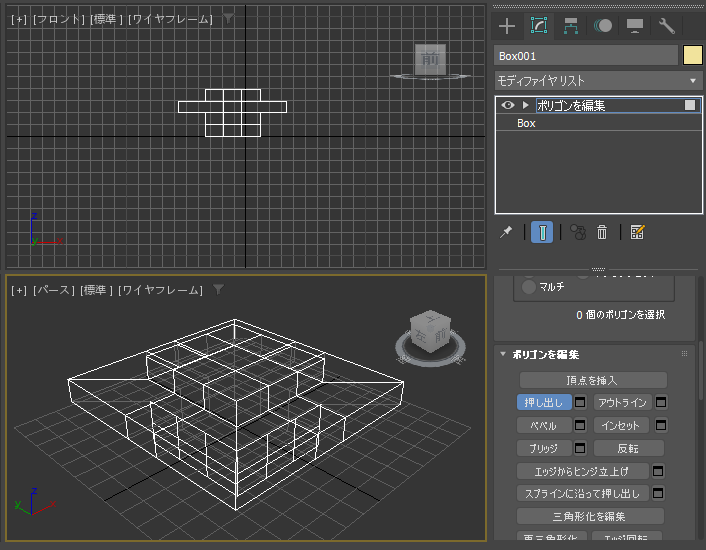Viewport: 706px width, 550px height.
Task: Open Configure Modifier Sets icon
Action: point(637,232)
